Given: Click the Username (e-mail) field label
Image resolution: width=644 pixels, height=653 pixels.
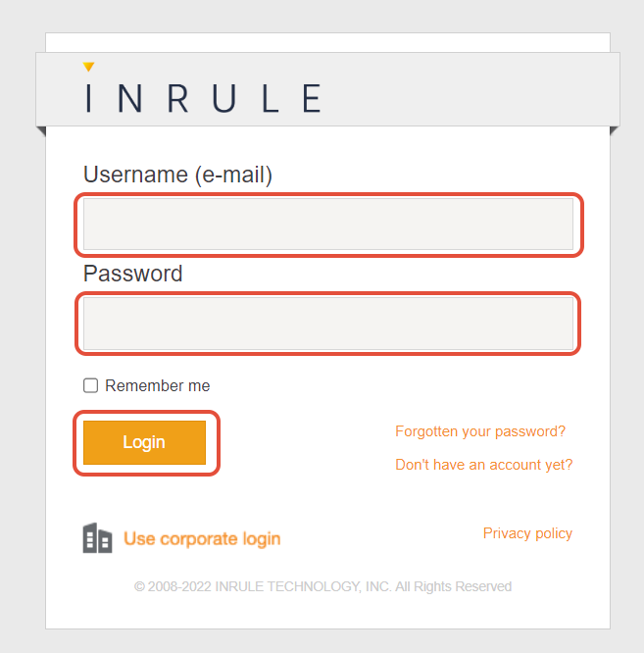Looking at the screenshot, I should pyautogui.click(x=177, y=175).
